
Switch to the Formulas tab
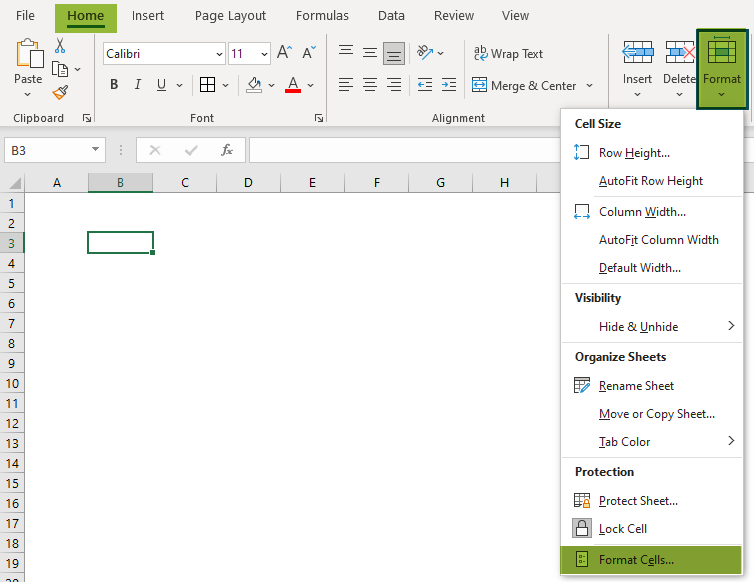[322, 16]
